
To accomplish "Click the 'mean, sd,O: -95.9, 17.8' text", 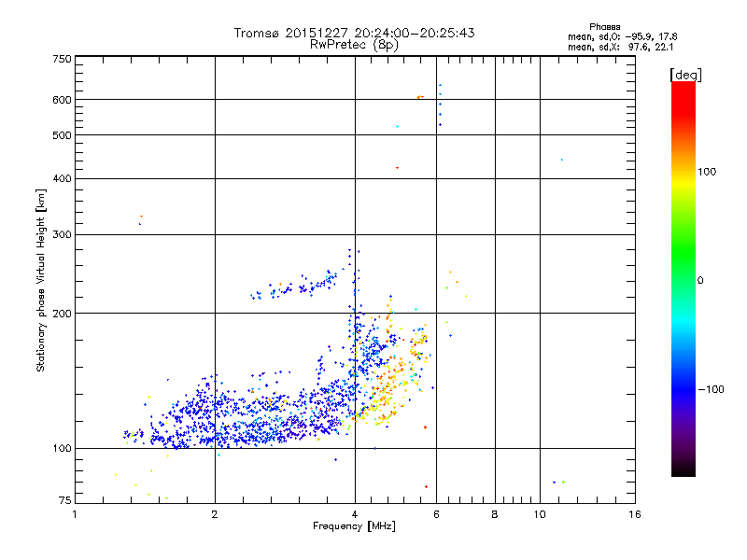I will pos(622,36).
